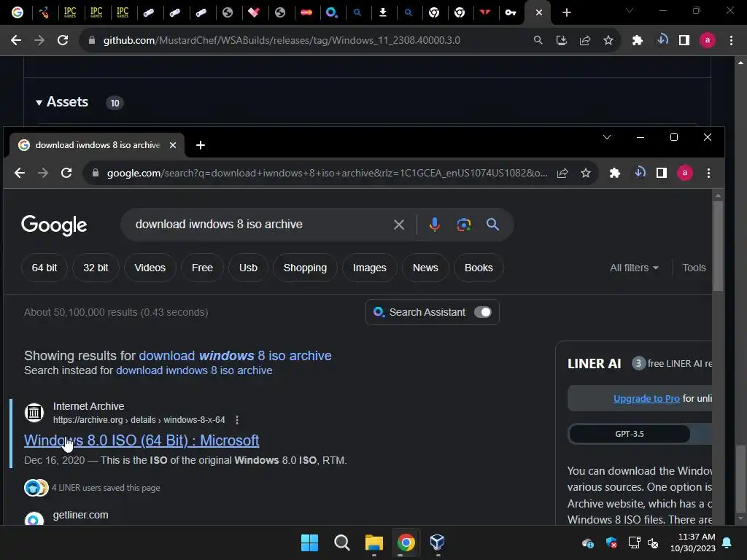The image size is (747, 560).
Task: Switch to Shopping results
Action: pyautogui.click(x=305, y=268)
